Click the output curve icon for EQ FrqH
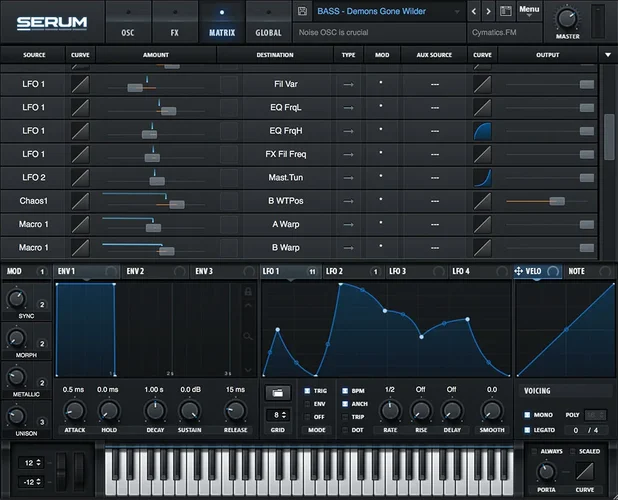The image size is (618, 500). [x=483, y=131]
